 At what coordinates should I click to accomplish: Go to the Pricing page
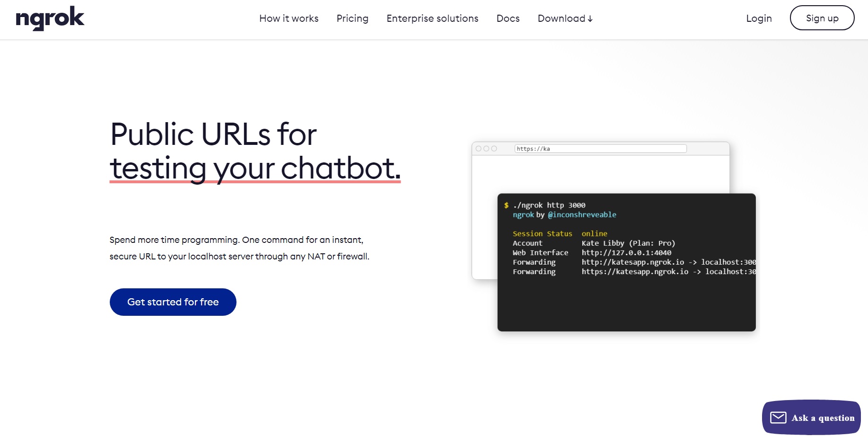(x=352, y=18)
